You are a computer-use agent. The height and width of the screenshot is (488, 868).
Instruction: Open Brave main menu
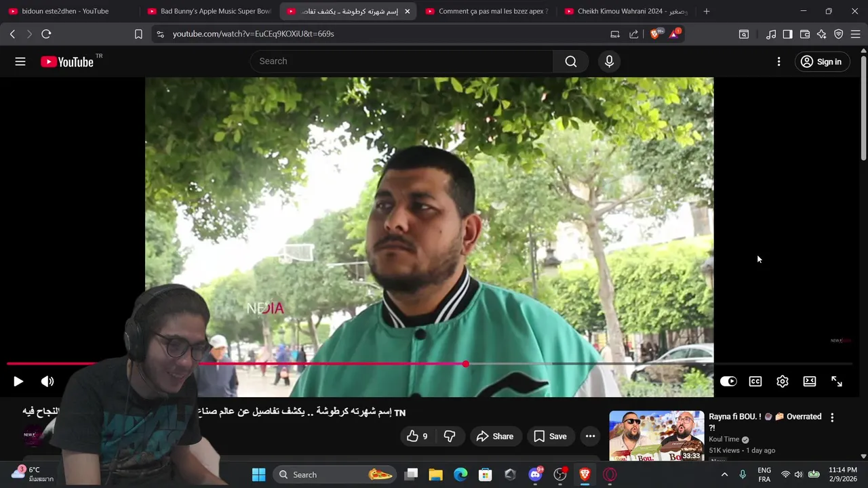pos(856,34)
